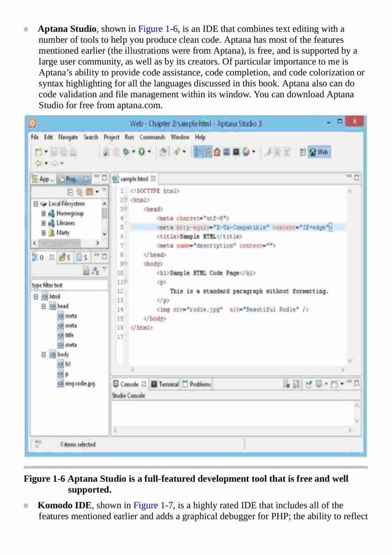Select the title element in Outline
This screenshot has height=555, width=392.
point(69,335)
